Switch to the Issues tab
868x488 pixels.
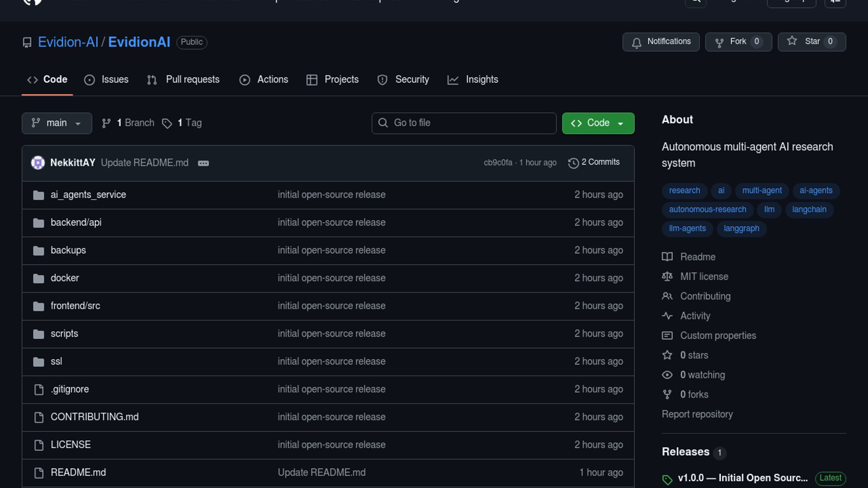pos(107,80)
